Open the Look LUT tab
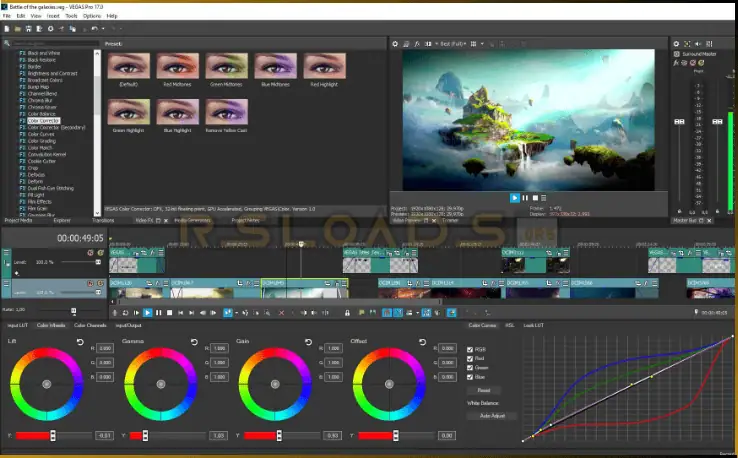The width and height of the screenshot is (738, 458). [x=533, y=325]
